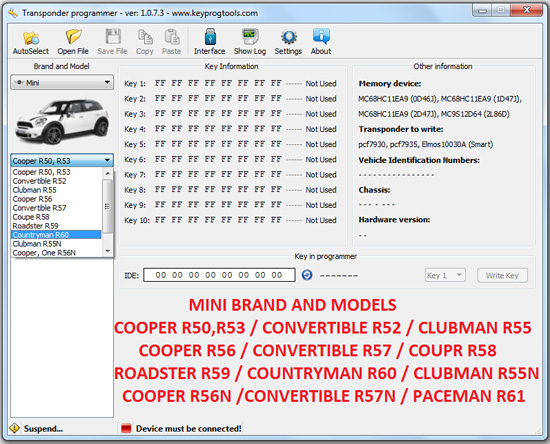Close the Transponder programmer window
550x444 pixels.
(x=527, y=10)
